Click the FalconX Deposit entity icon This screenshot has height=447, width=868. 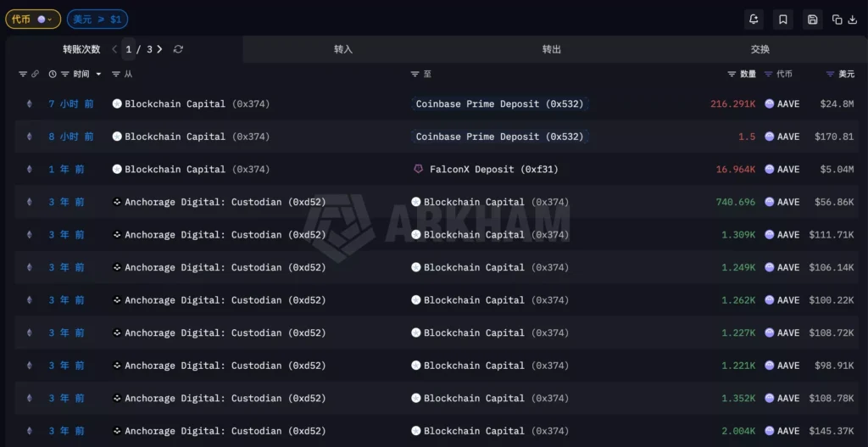tap(418, 169)
